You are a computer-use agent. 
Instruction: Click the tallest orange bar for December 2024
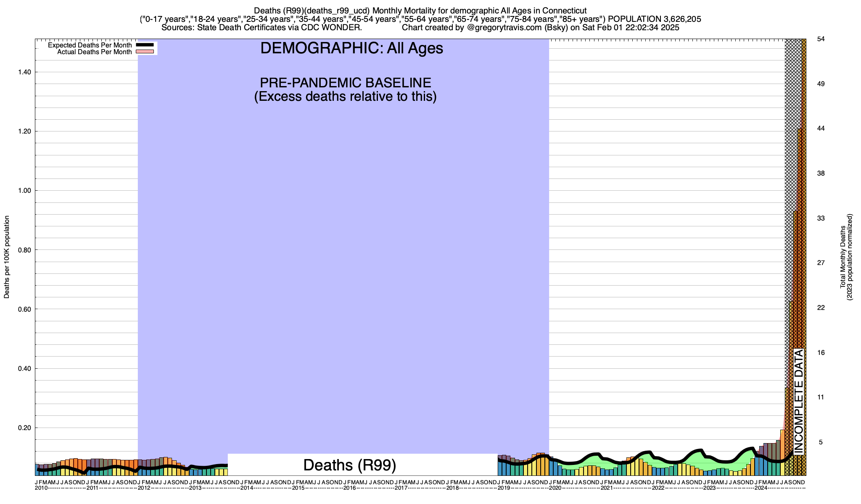click(804, 257)
